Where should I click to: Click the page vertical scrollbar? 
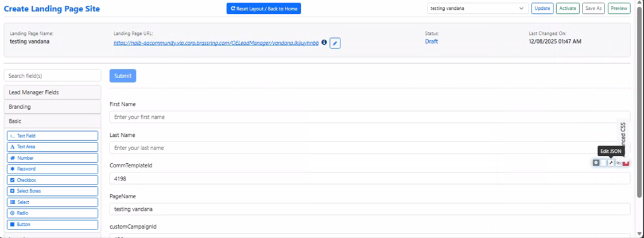pyautogui.click(x=640, y=115)
